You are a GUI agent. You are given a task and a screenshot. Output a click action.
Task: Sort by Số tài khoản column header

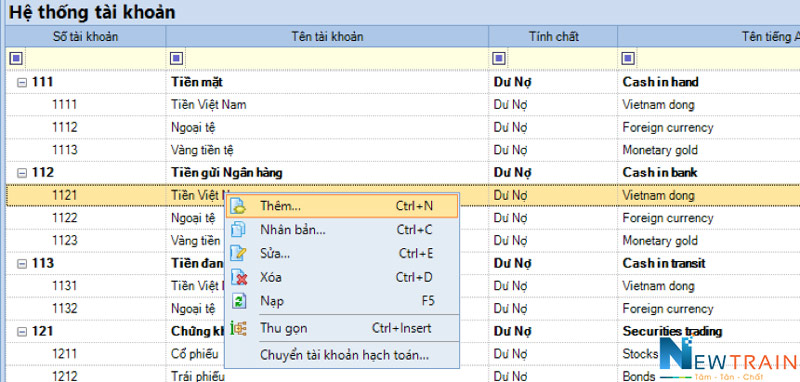pyautogui.click(x=86, y=37)
